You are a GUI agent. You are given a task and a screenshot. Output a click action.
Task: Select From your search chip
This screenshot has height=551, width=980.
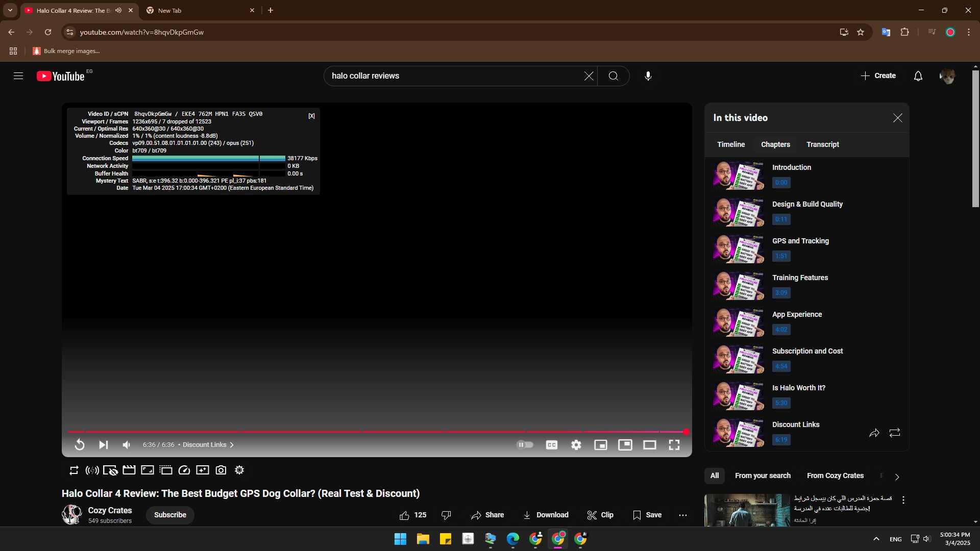[763, 475]
